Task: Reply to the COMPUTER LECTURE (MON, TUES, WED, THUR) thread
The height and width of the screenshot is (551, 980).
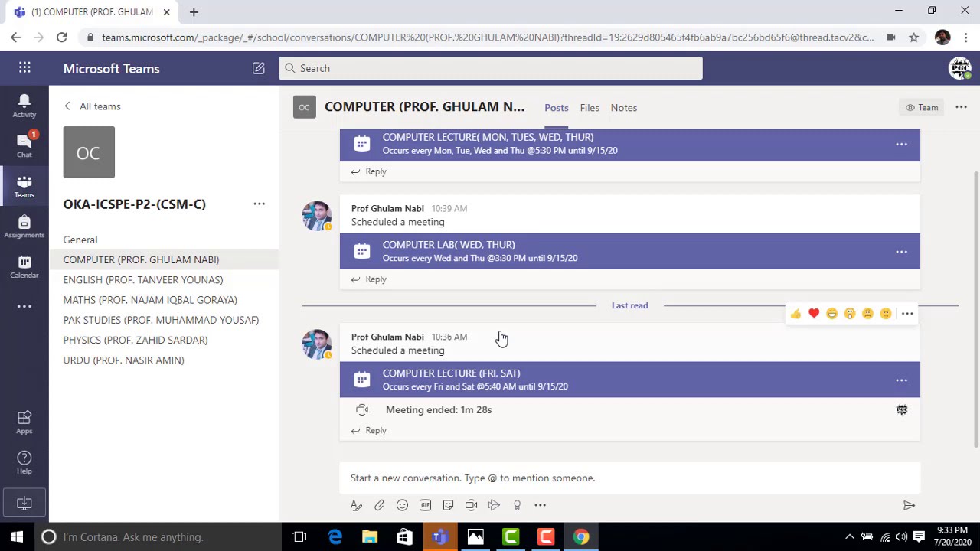Action: pos(369,171)
